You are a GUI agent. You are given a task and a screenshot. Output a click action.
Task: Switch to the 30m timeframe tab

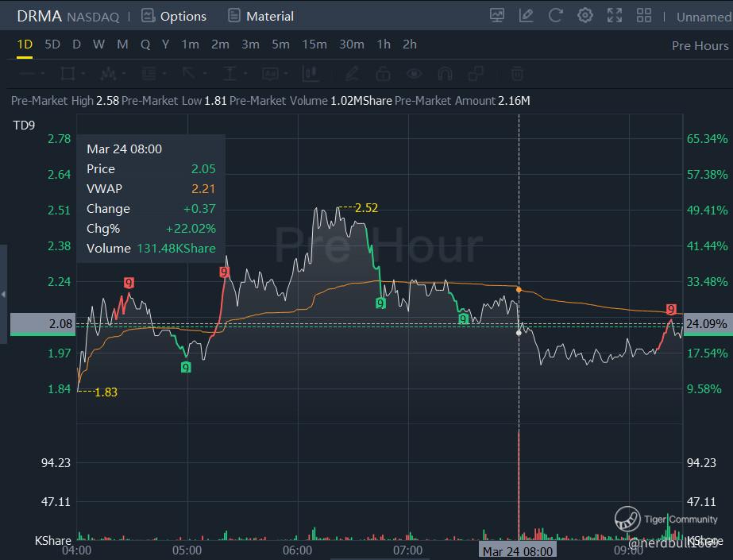tap(352, 44)
